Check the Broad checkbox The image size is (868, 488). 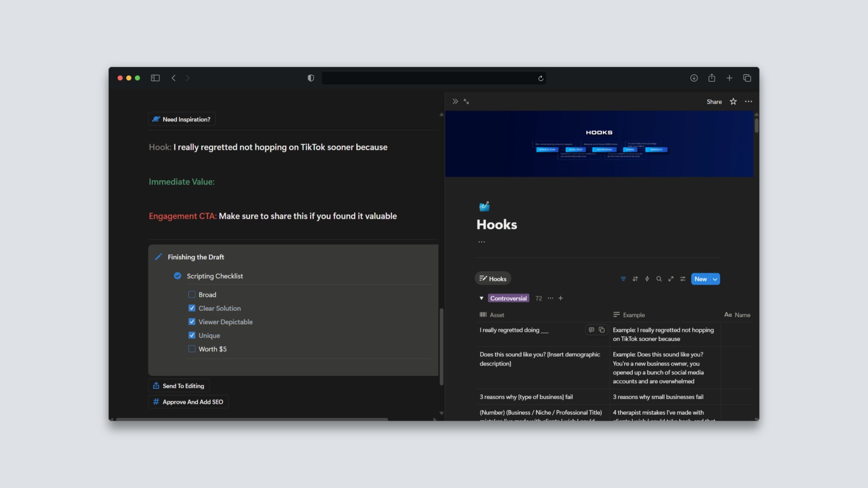click(x=192, y=295)
